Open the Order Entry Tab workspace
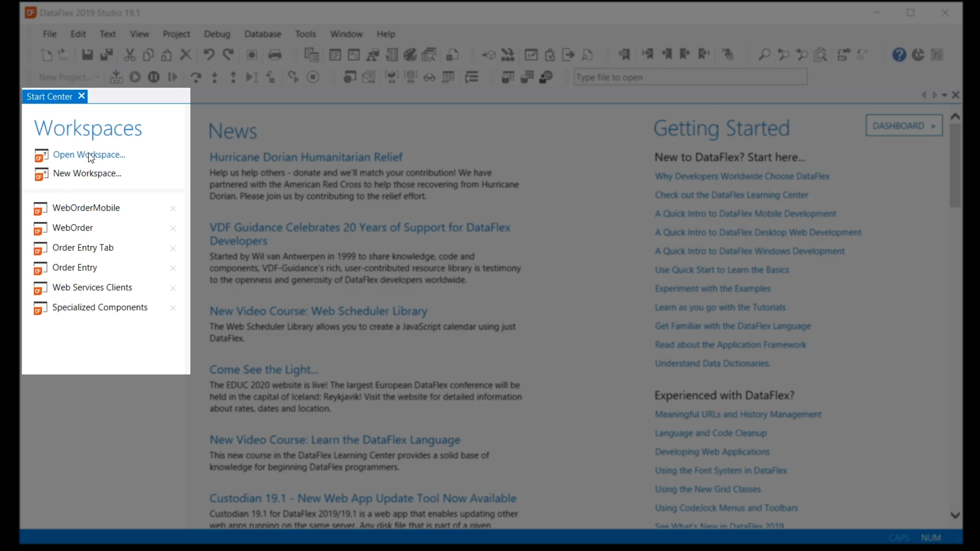The width and height of the screenshot is (980, 551). pyautogui.click(x=83, y=247)
